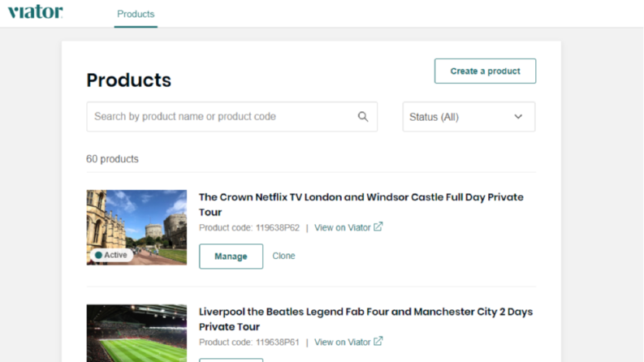Open the Liverpool stadium tour thumbnail
Viewport: 644px width, 362px height.
point(136,333)
